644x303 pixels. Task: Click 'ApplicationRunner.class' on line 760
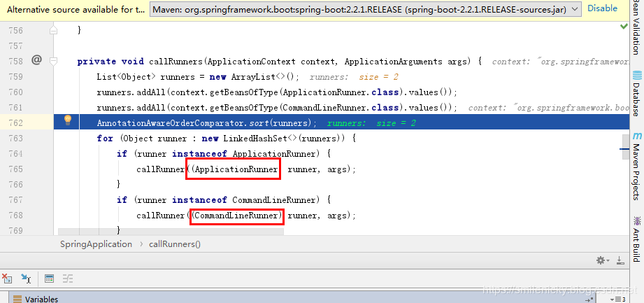click(341, 92)
